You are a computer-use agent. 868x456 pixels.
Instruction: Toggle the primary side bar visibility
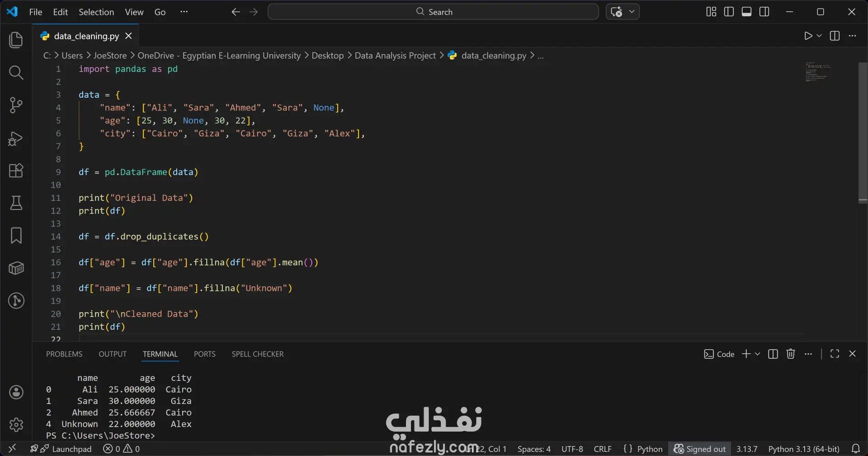click(729, 12)
